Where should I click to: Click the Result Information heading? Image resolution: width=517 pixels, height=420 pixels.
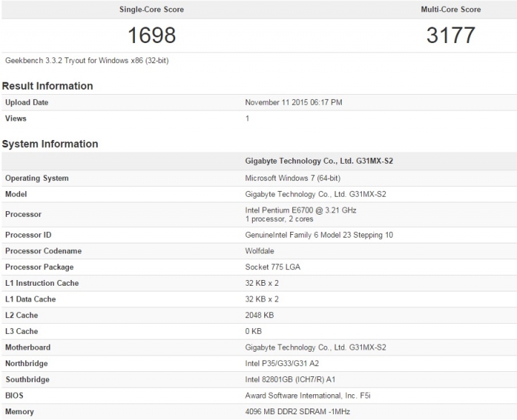(x=47, y=86)
